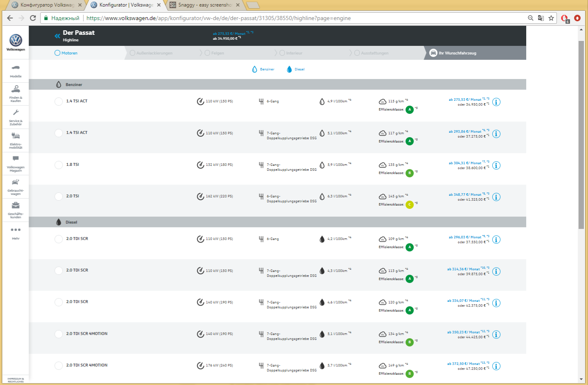Select 2.0 TDI SCR 110 kW DSG engine
Screen dimensions: 588x385
pos(59,271)
